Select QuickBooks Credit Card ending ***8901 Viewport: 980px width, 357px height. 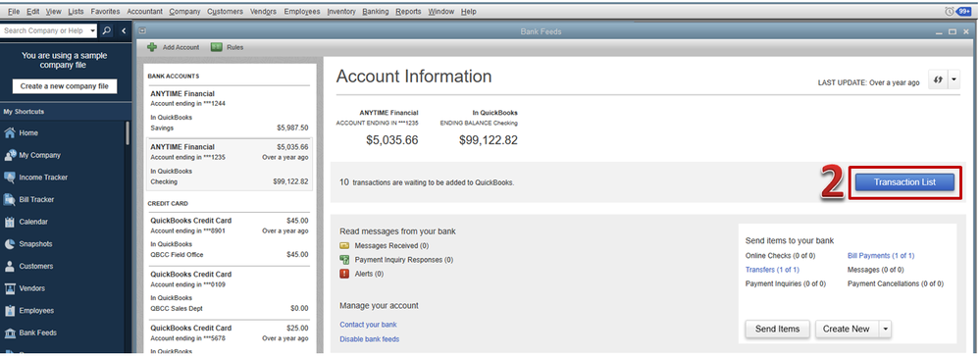click(229, 237)
